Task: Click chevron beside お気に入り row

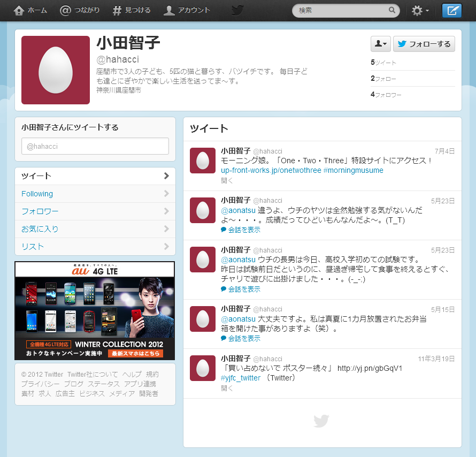Action: (x=166, y=229)
